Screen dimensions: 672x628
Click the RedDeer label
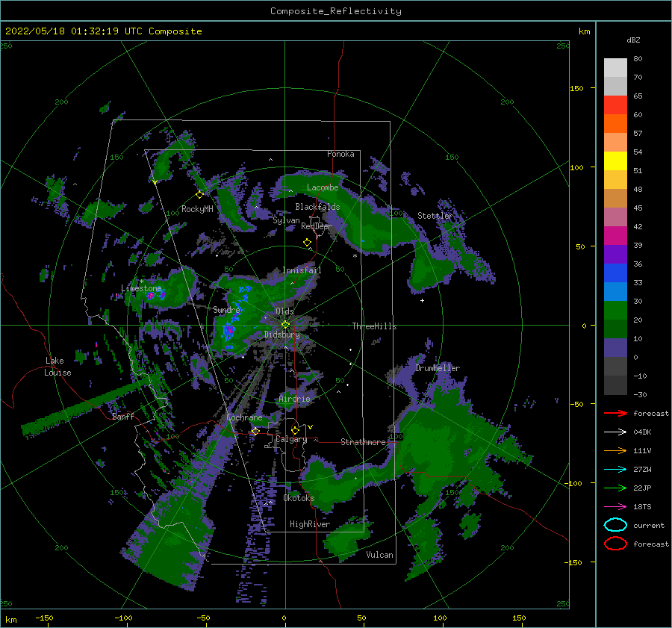pos(317,226)
